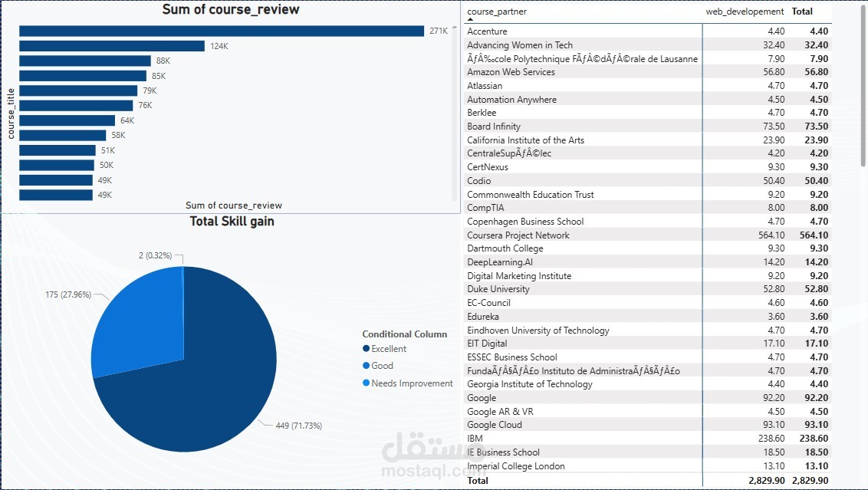868x490 pixels.
Task: Select the IBM row
Action: (647, 439)
